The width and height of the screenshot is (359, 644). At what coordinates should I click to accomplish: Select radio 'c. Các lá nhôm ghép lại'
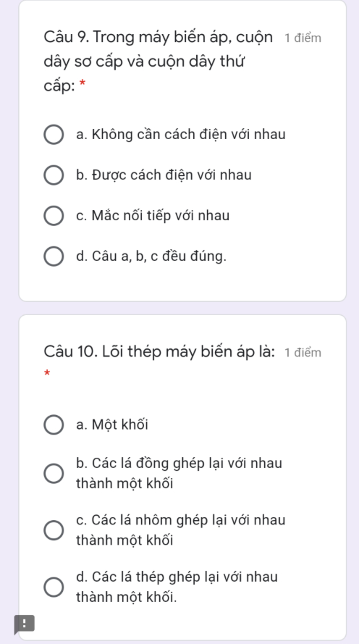click(54, 530)
